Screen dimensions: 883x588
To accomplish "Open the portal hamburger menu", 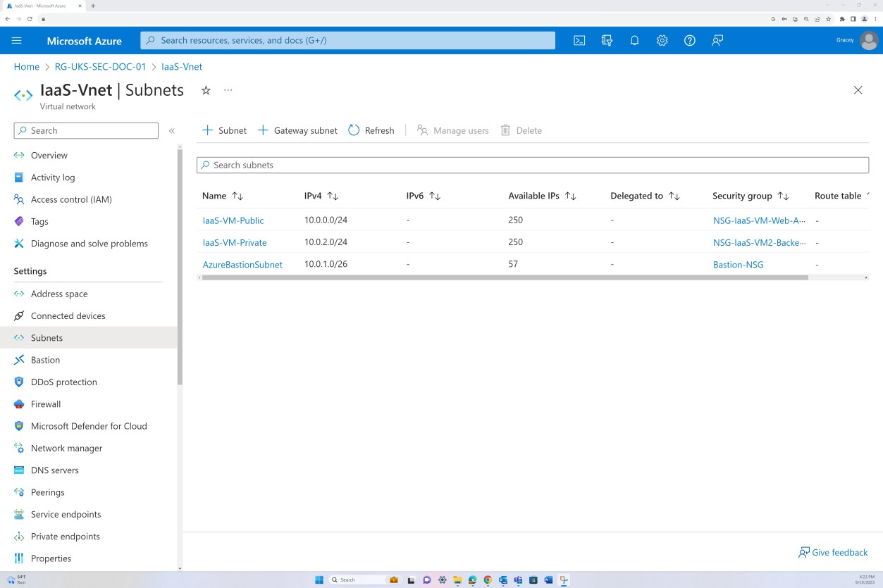I will pyautogui.click(x=17, y=40).
